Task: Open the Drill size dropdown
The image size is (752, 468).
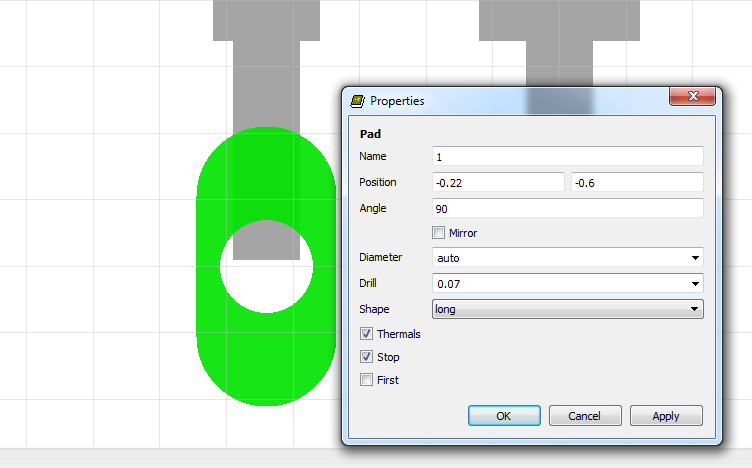Action: 695,283
